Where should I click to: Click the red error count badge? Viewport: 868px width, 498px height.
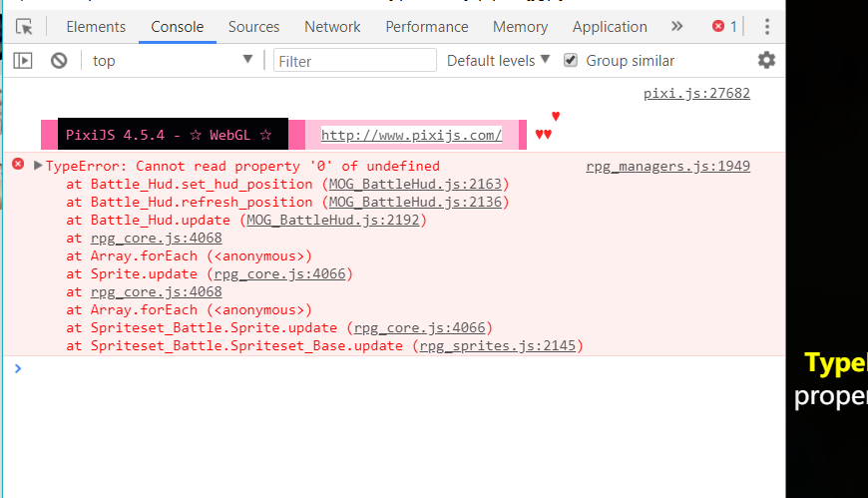click(x=724, y=26)
